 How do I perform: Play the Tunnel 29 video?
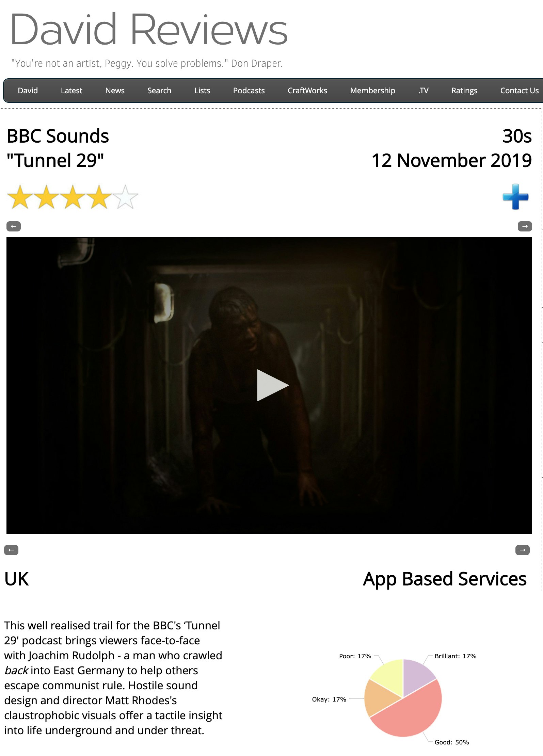click(x=272, y=385)
